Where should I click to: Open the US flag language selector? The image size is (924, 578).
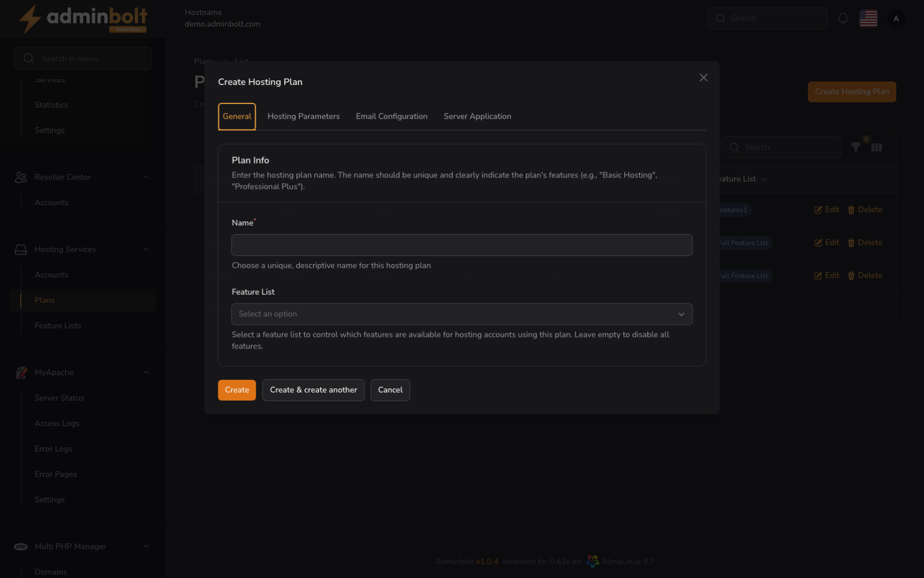[869, 18]
